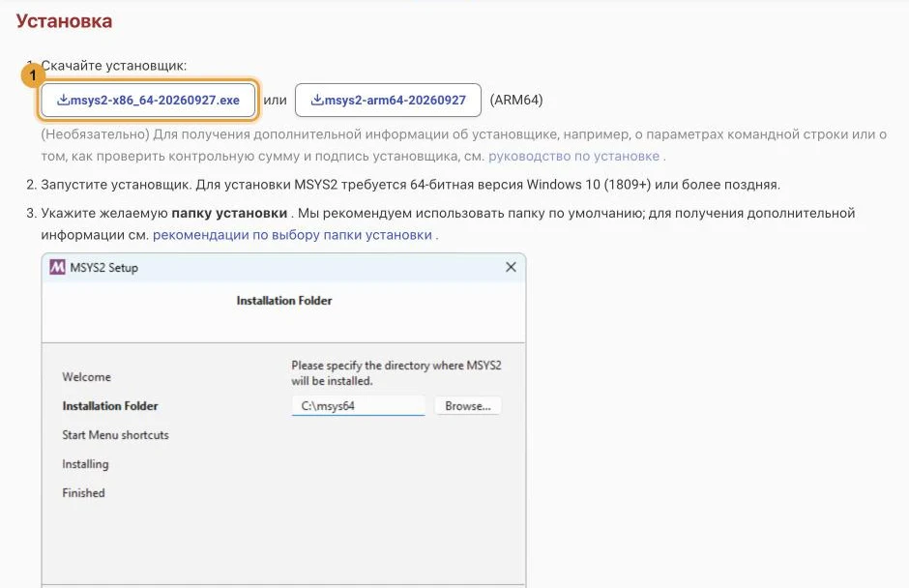The image size is (909, 588).
Task: Click 'Скачайте установщик:' text
Action: (x=114, y=66)
